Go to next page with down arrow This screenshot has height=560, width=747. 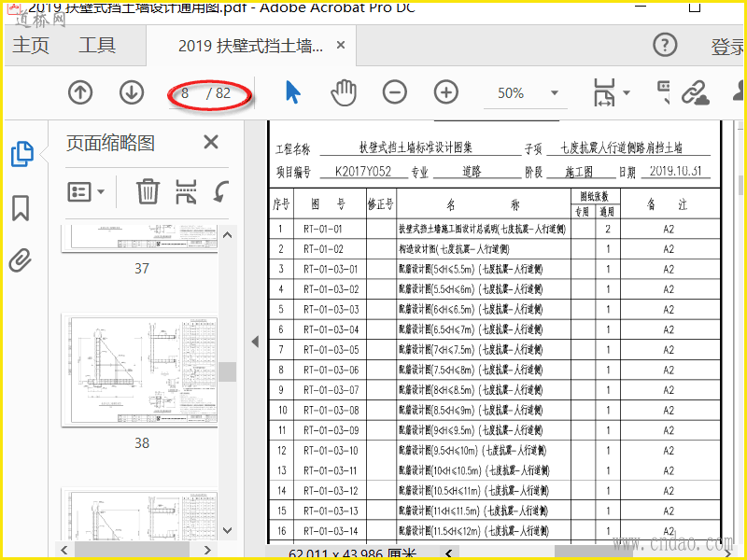(132, 92)
